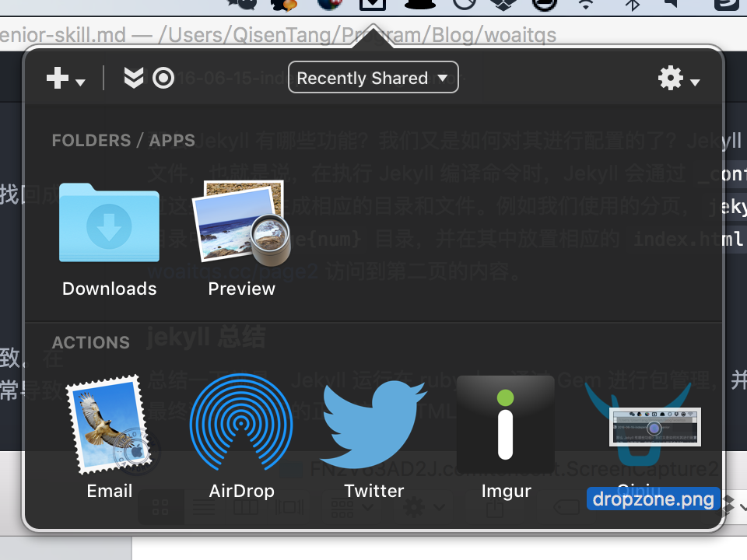Click the circular target icon in header
The image size is (747, 560).
tap(163, 78)
